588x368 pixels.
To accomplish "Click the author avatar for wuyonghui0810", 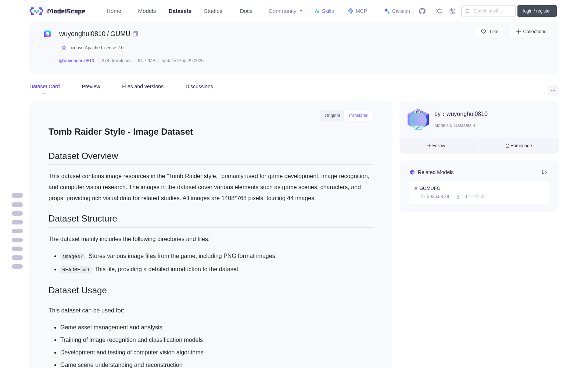I will point(418,119).
